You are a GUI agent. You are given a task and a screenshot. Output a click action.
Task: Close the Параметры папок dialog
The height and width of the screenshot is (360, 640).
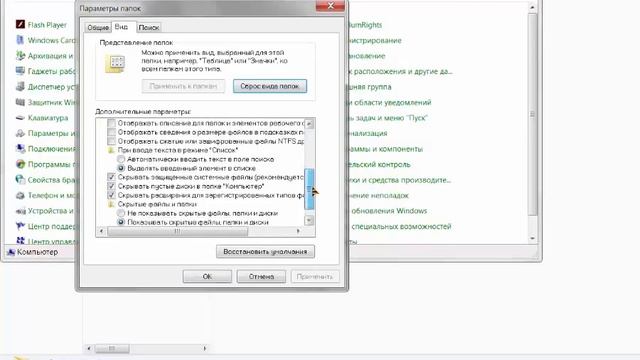pyautogui.click(x=330, y=6)
